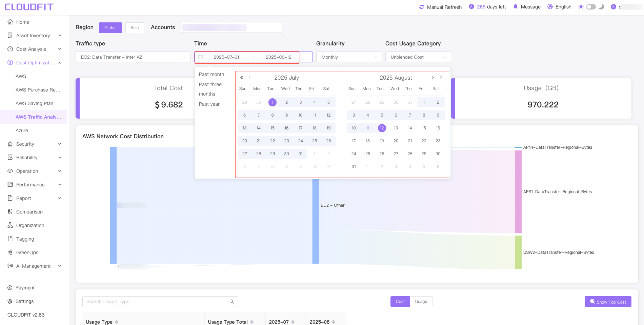The image size is (644, 325).
Task: Click the Tagging sidebar icon
Action: click(x=10, y=239)
